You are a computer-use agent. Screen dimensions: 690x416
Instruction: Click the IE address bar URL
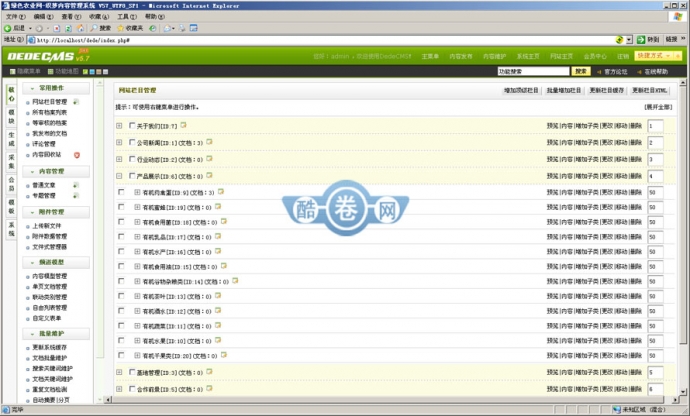(83, 40)
